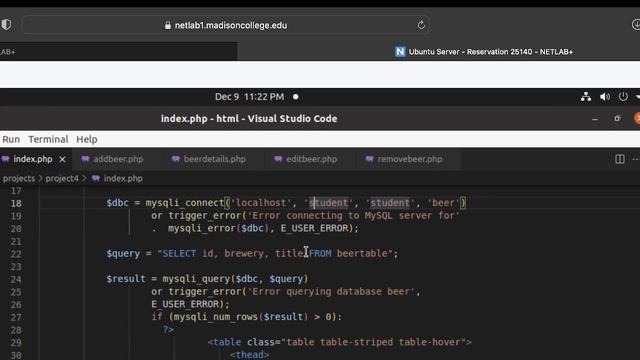
Task: Click 'Error querying database beer' string
Action: click(x=331, y=291)
